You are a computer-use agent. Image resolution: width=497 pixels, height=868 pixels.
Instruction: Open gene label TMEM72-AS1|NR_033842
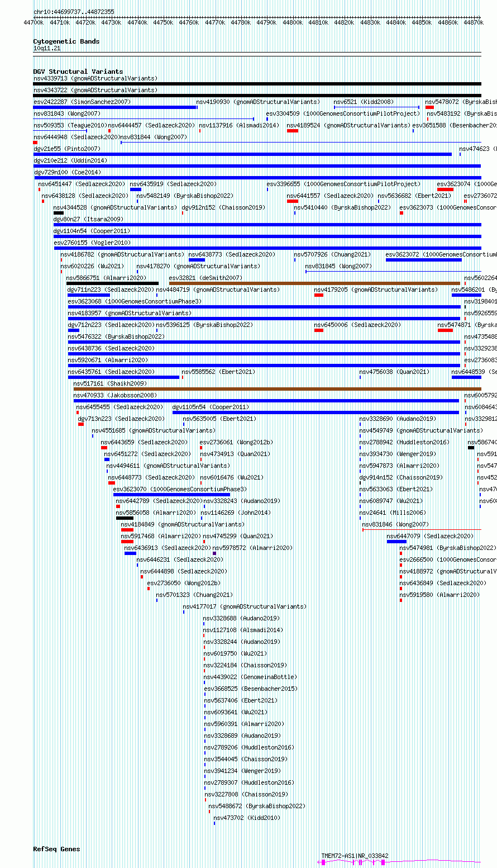(x=355, y=856)
